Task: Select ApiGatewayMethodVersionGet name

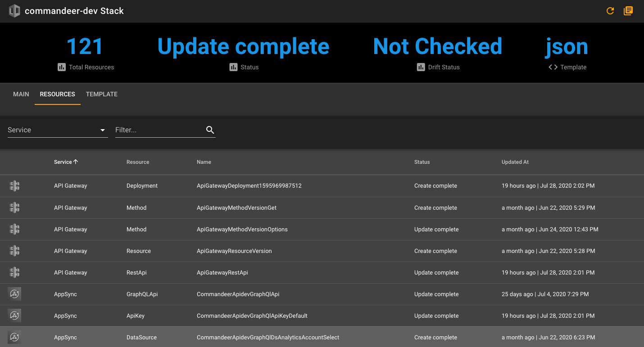Action: (236, 207)
